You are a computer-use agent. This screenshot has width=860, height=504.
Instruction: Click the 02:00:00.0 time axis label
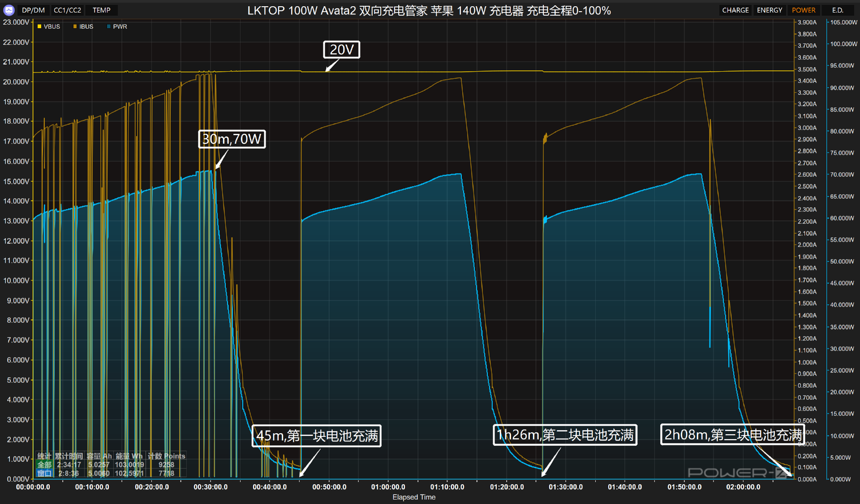pyautogui.click(x=743, y=487)
